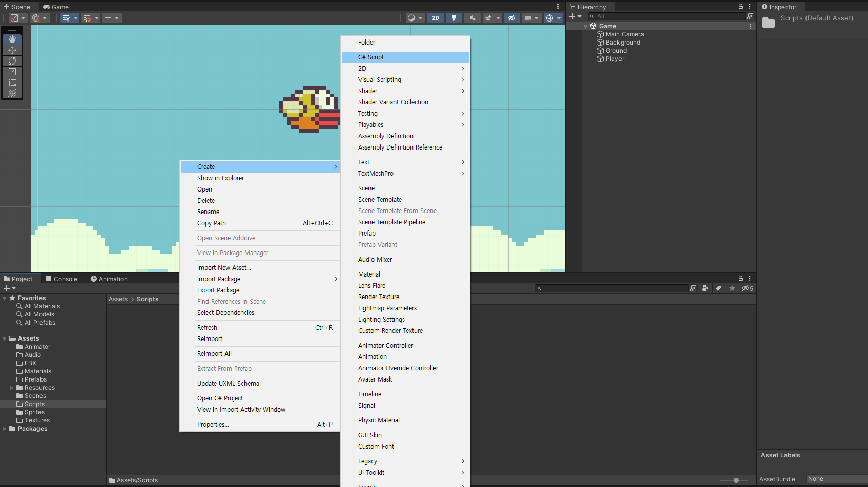Open grid visibility dropdown arrow

pos(76,18)
